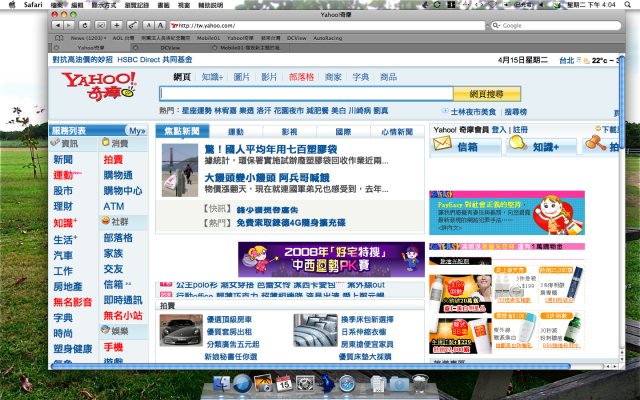640x400 pixels.
Task: Open the Safari menu in the menu bar
Action: tap(33, 4)
